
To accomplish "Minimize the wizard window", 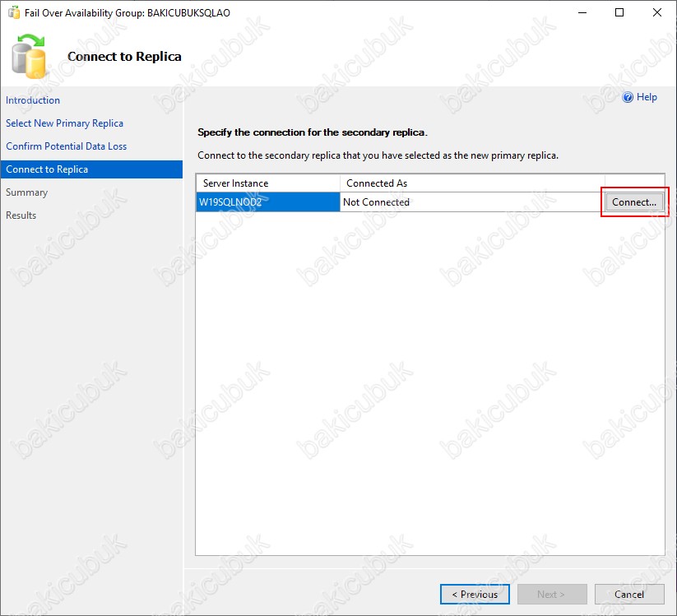I will point(582,12).
